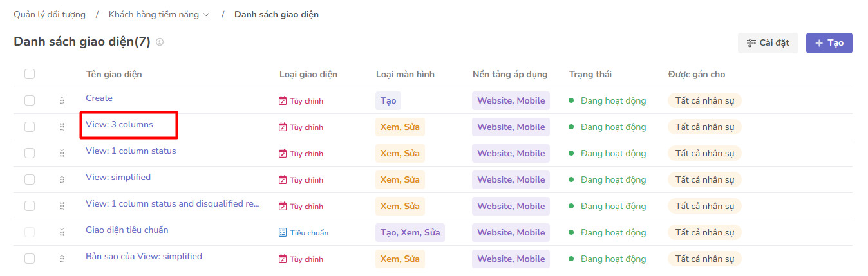Screen dimensions: 868x276
Task: Open the Giao diện tiêu chuẩn link
Action: pyautogui.click(x=127, y=230)
